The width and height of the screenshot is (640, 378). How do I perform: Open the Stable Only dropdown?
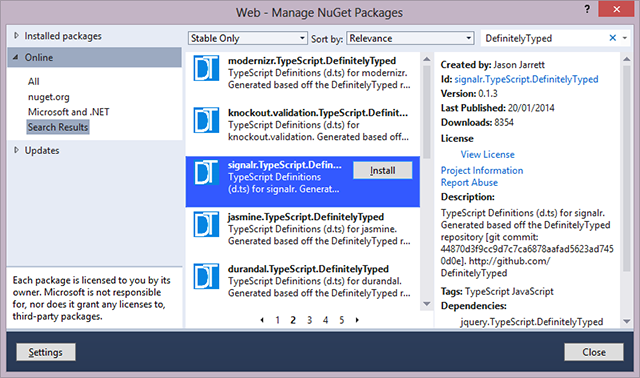(x=248, y=38)
